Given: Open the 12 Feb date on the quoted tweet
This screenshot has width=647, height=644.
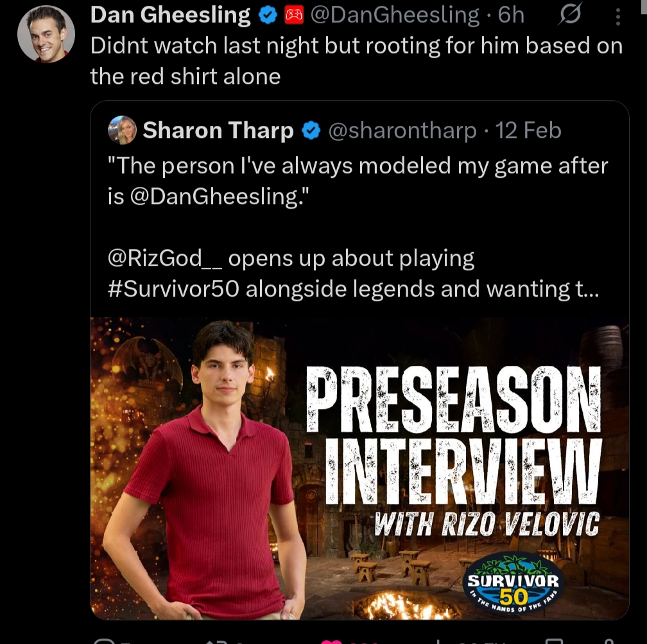Looking at the screenshot, I should point(528,130).
